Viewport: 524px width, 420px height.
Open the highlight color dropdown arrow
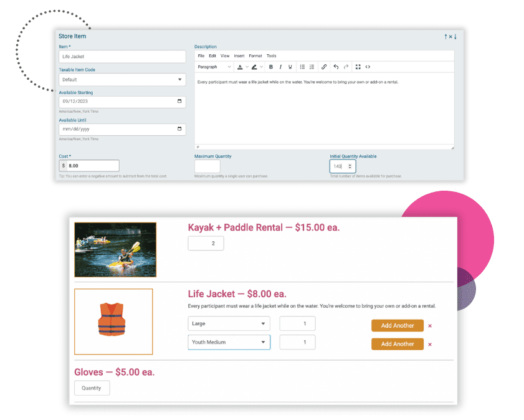[x=261, y=67]
